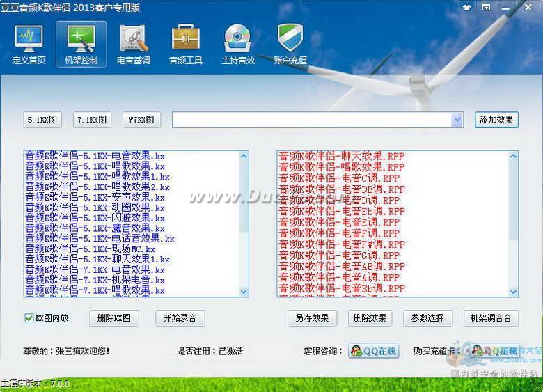Open the 电音基调 icon
Viewport: 543px width, 392px height.
tap(134, 45)
